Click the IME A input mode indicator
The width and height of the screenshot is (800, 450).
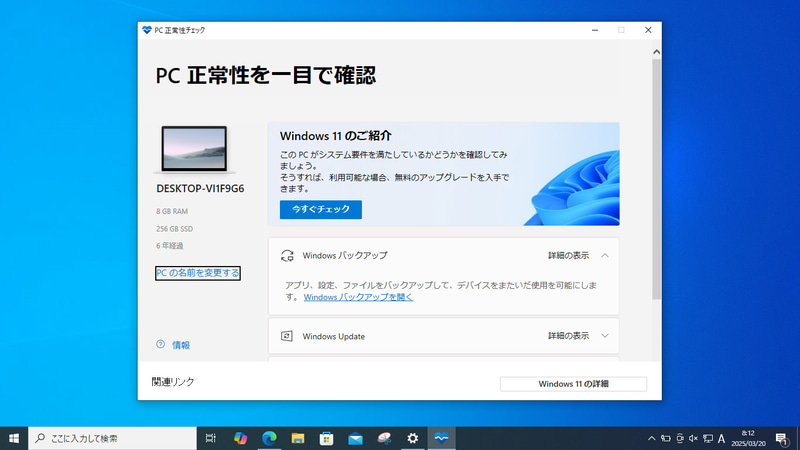point(721,438)
